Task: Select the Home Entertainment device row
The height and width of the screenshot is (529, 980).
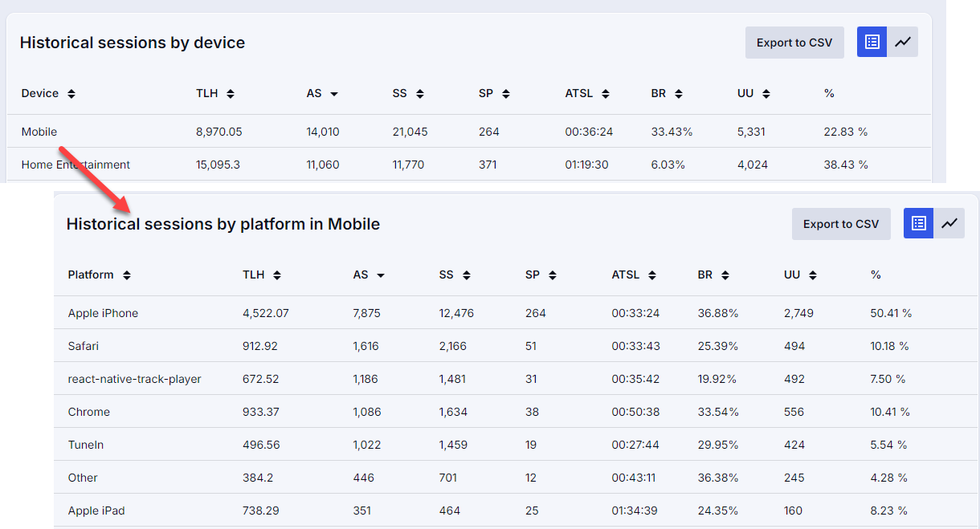Action: 76,165
